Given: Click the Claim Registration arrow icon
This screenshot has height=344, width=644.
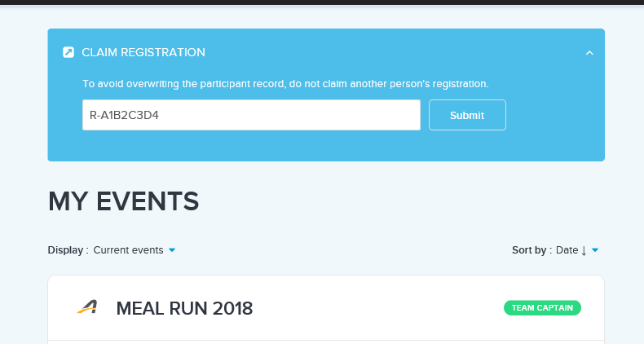Looking at the screenshot, I should (x=68, y=52).
